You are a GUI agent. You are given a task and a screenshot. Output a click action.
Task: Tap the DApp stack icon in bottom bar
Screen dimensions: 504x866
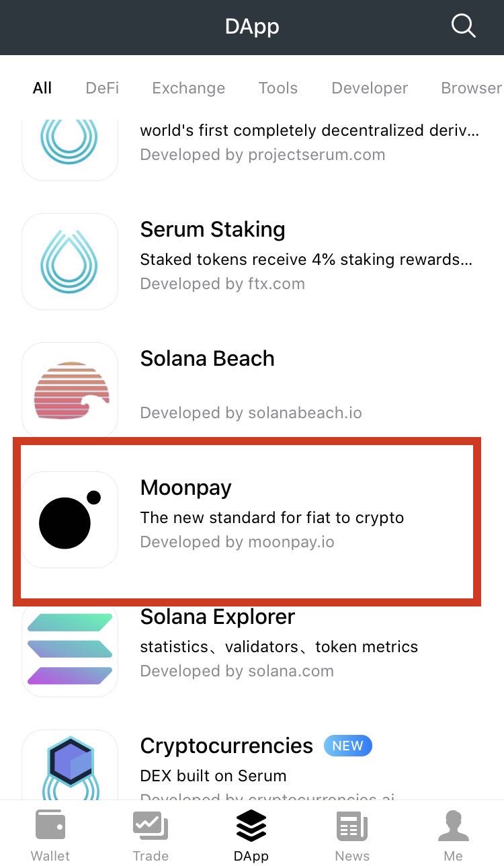coord(251,834)
